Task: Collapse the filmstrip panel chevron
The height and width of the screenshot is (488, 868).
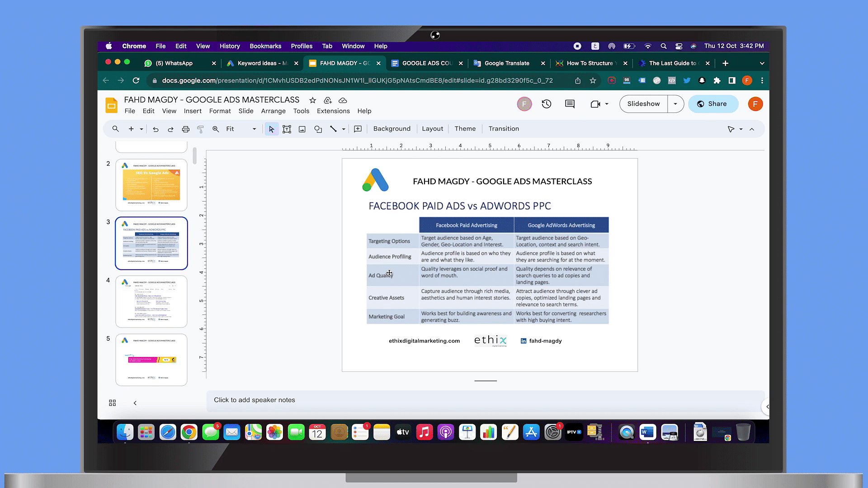Action: click(135, 403)
